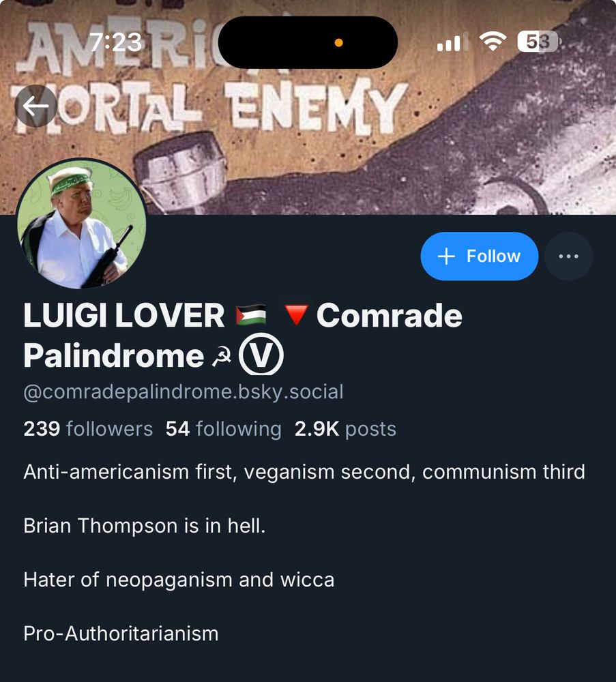The height and width of the screenshot is (682, 616).
Task: Tap the Brian Thompson bio line
Action: pos(145,526)
